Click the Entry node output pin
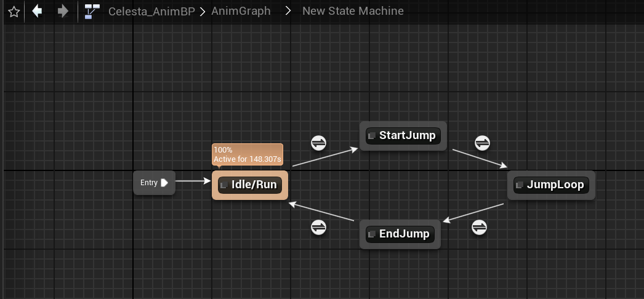 click(164, 183)
